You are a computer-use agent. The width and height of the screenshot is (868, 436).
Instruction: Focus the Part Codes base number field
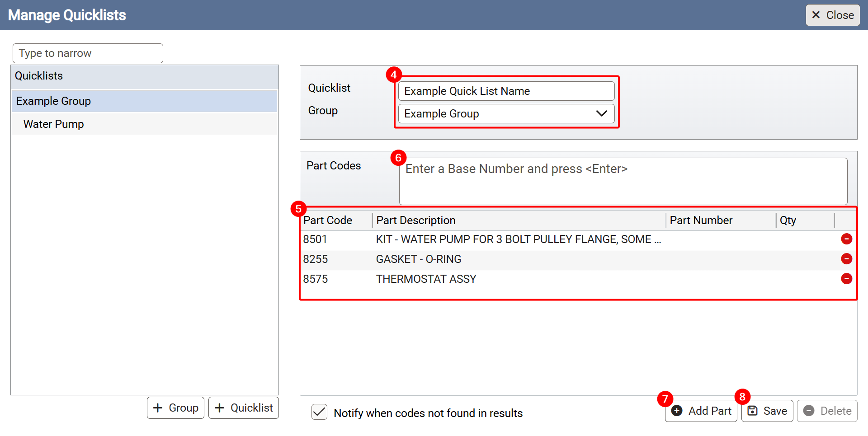tap(623, 181)
